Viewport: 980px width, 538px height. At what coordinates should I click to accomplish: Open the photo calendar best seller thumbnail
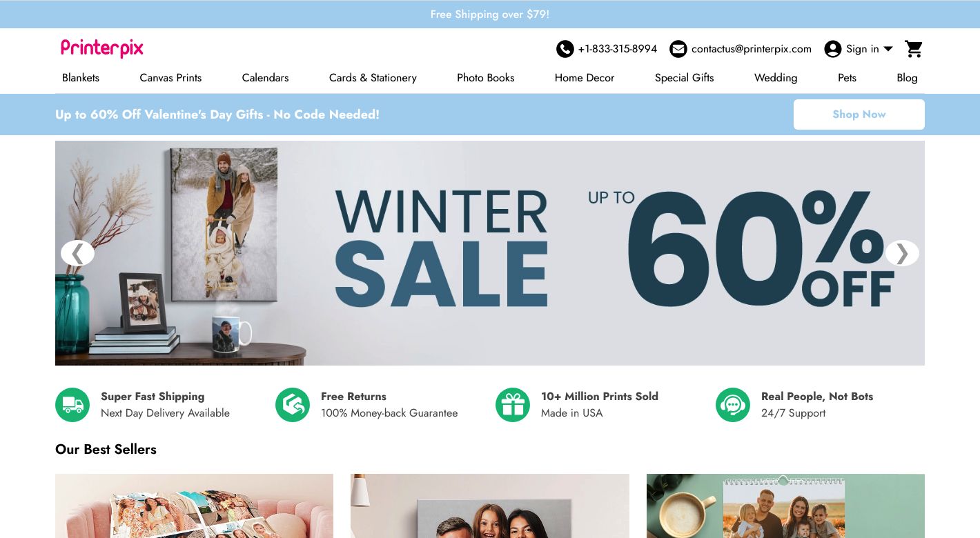tap(785, 506)
